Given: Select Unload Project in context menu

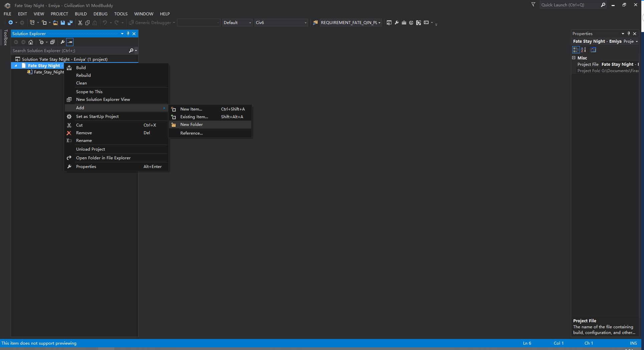Looking at the screenshot, I should 117,149.
